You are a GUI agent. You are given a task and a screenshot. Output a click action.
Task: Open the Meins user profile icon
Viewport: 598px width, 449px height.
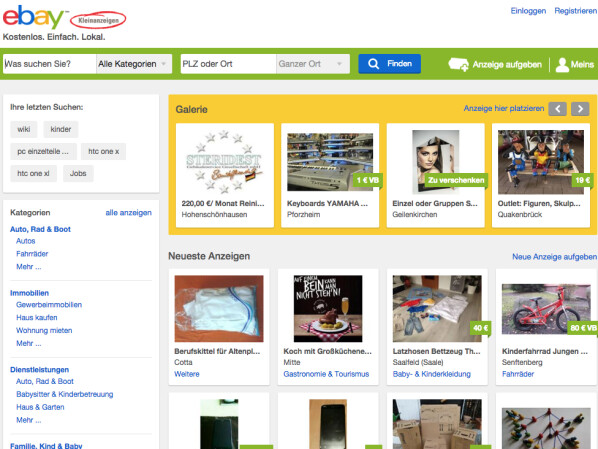562,64
